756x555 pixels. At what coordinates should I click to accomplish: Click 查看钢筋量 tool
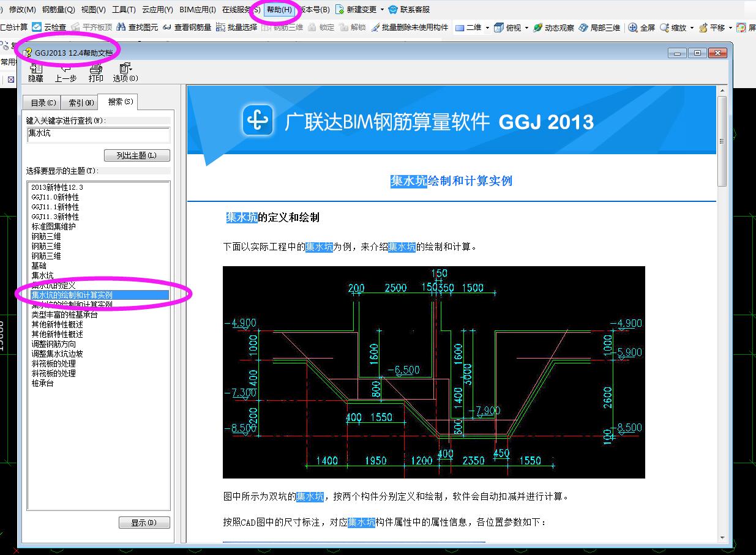point(187,28)
